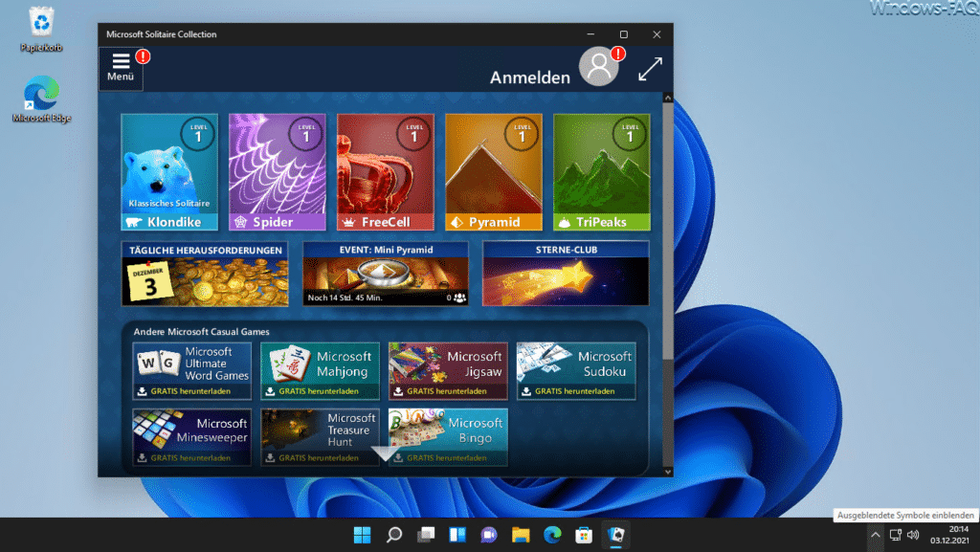Click the scroll-down triangle arrow in content
Viewport: 980px width, 552px height.
tap(386, 453)
